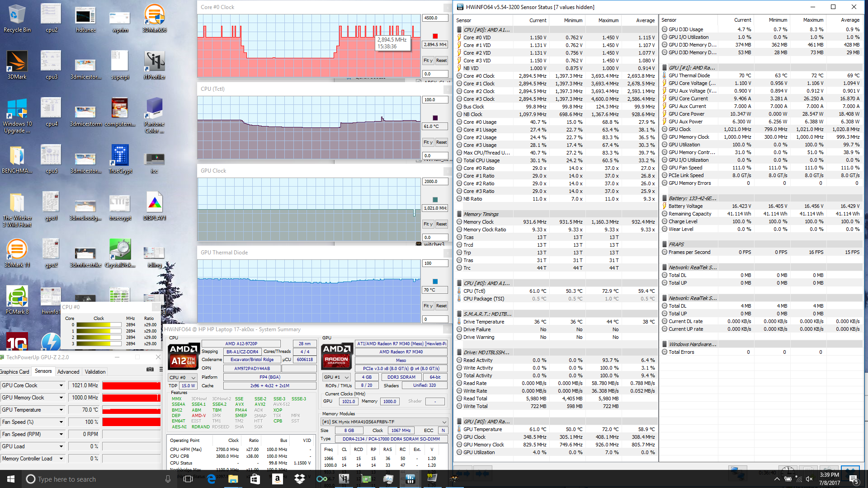Image resolution: width=868 pixels, height=488 pixels.
Task: Launch 3DMark06 from the desktop
Action: click(154, 19)
